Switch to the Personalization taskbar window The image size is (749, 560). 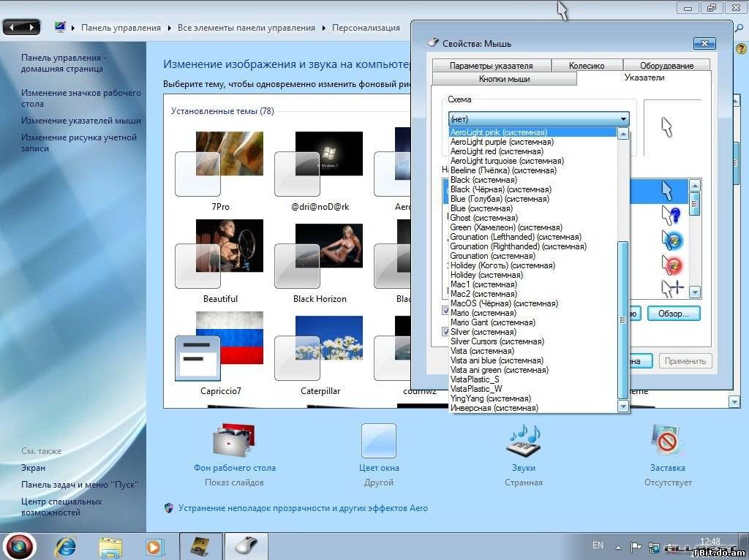[200, 547]
